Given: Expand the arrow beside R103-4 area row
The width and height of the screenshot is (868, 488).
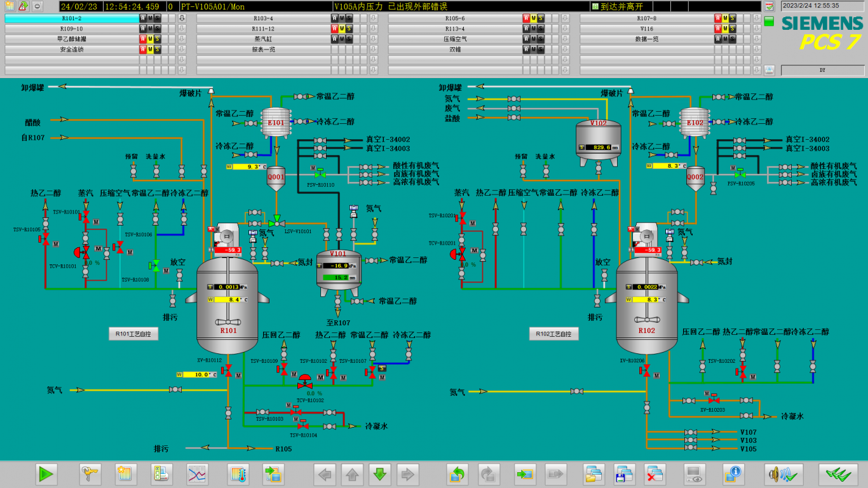Looking at the screenshot, I should (x=374, y=18).
